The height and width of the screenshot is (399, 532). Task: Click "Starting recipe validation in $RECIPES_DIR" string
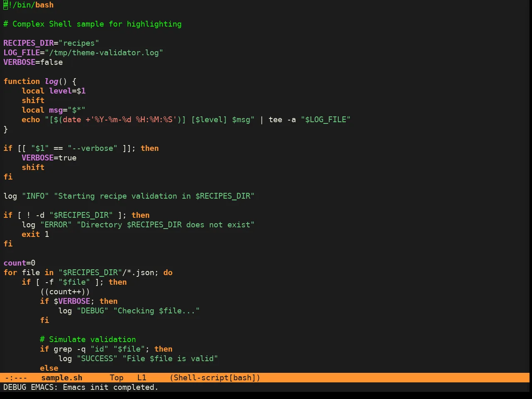[154, 196]
